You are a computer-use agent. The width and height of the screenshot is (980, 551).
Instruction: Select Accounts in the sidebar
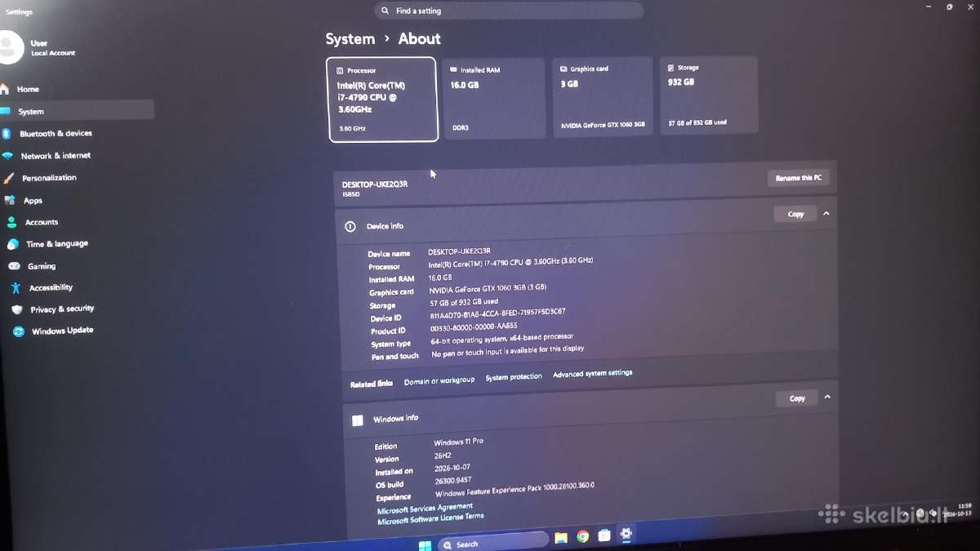41,222
